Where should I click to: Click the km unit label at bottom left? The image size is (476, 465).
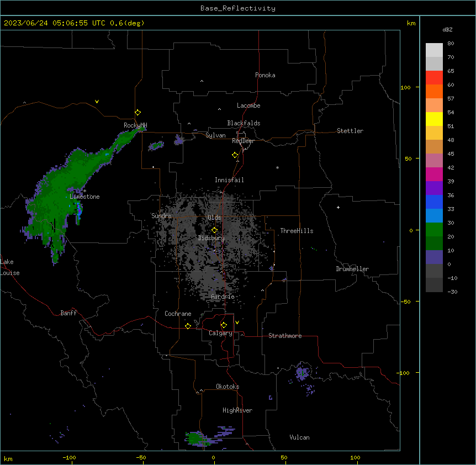tap(8, 458)
